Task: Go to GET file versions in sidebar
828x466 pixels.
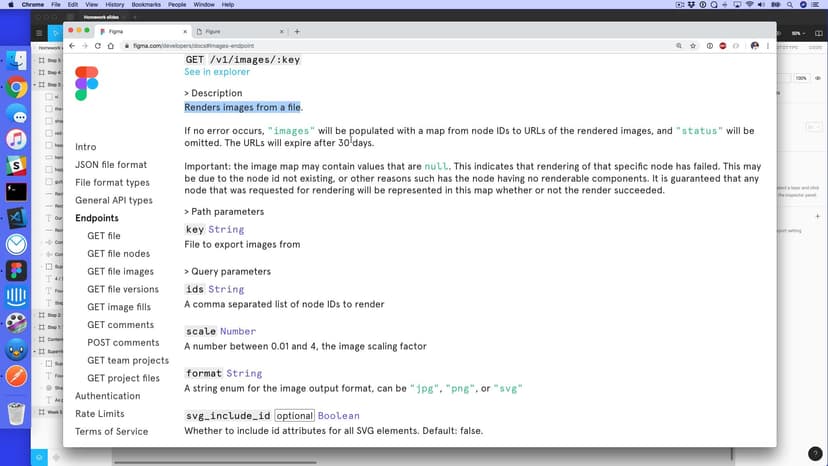Action: (x=122, y=289)
